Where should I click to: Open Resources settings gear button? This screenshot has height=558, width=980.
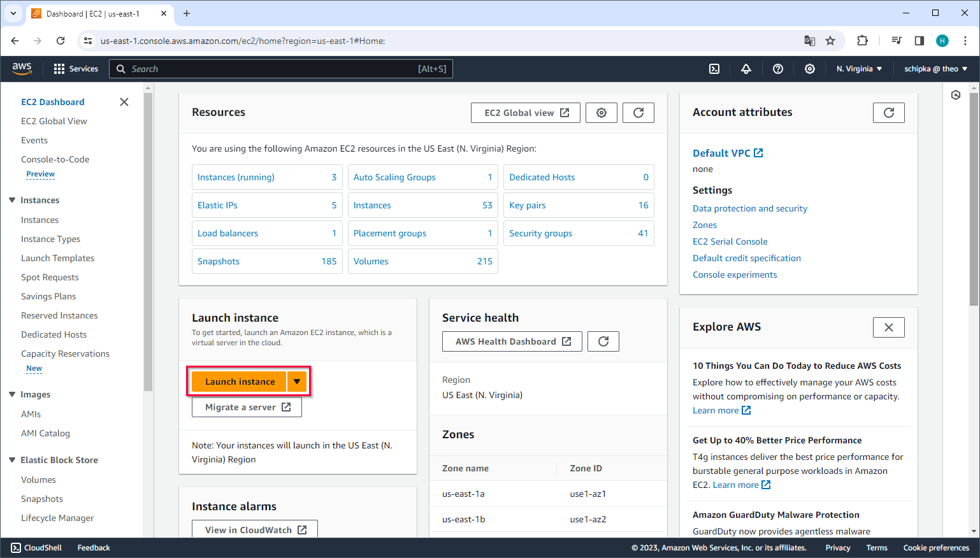[602, 113]
